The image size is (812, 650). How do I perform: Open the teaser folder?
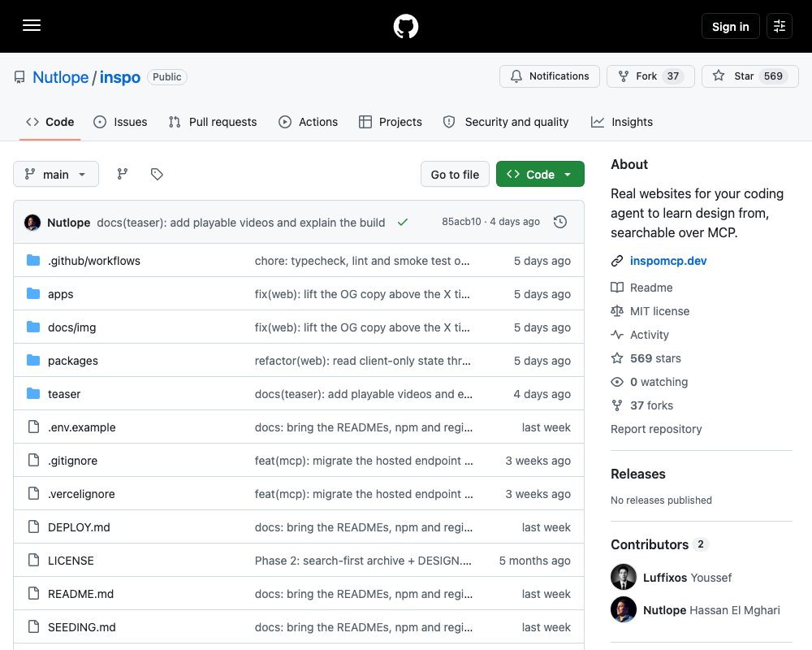64,394
